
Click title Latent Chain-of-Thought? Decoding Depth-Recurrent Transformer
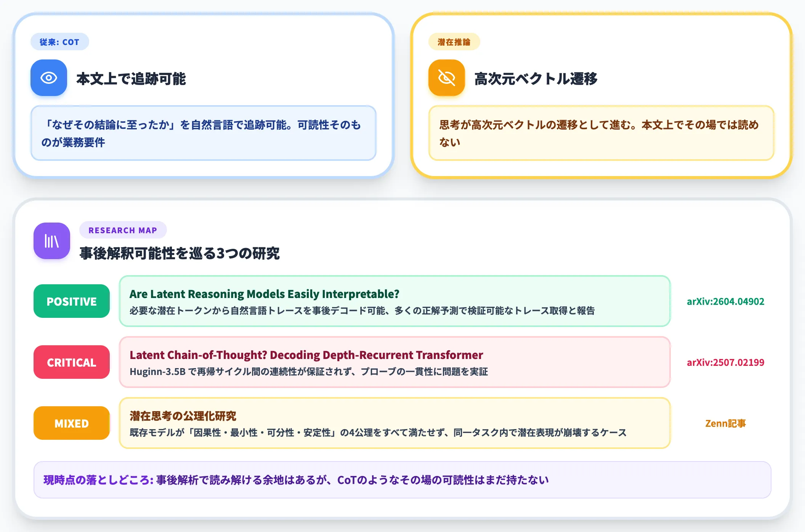(x=306, y=355)
